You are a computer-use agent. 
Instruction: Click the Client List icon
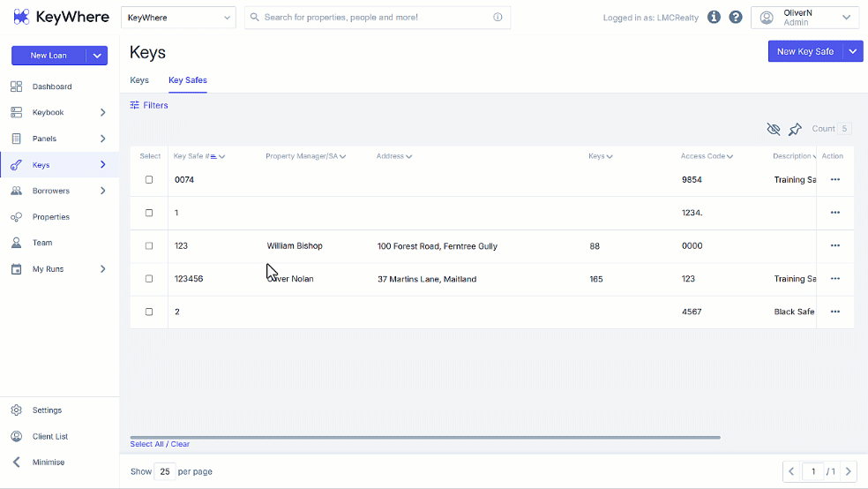(16, 436)
